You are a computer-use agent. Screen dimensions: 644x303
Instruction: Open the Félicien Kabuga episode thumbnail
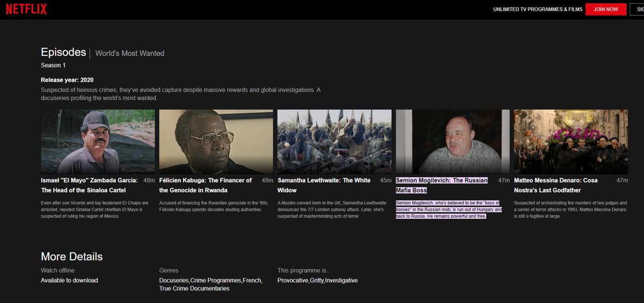216,141
